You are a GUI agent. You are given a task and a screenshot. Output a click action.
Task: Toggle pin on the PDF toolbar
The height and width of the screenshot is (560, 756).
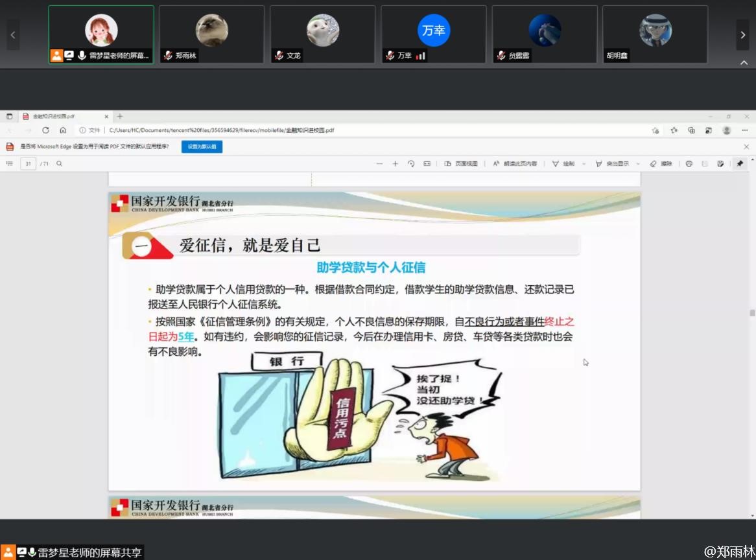tap(740, 164)
